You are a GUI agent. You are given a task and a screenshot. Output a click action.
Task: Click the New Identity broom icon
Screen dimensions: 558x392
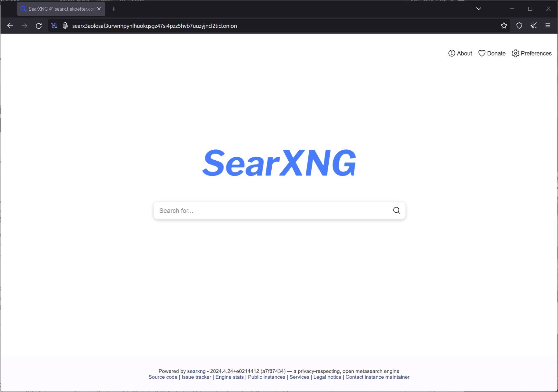(x=533, y=26)
